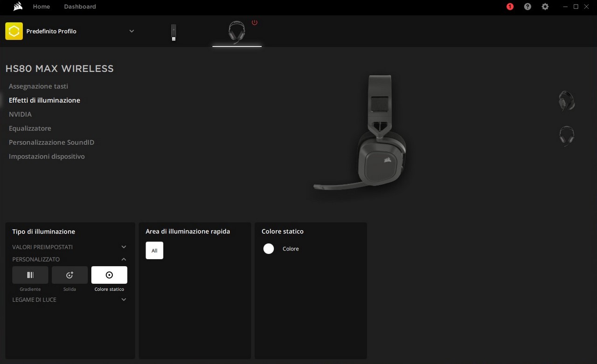Open the help question mark icon
The image size is (597, 364).
[528, 7]
